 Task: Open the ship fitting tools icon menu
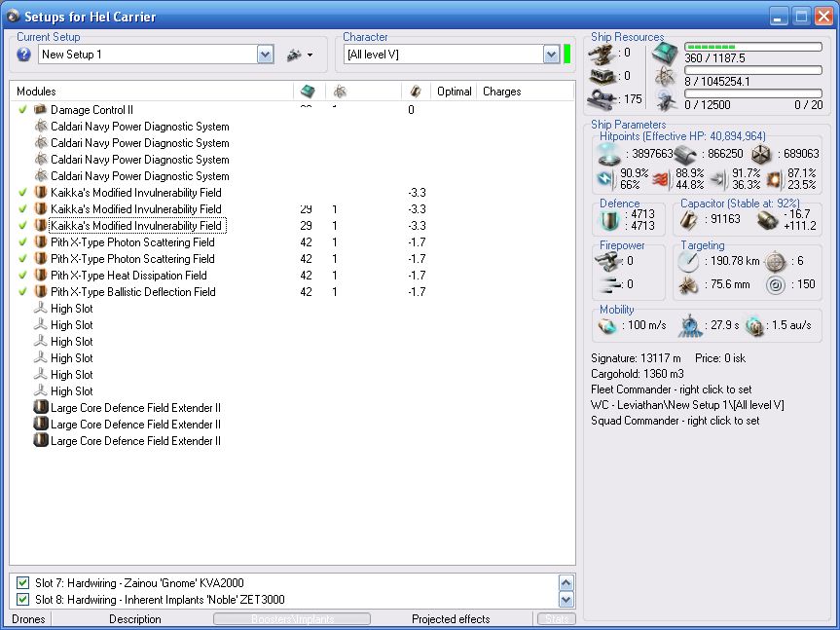click(299, 55)
